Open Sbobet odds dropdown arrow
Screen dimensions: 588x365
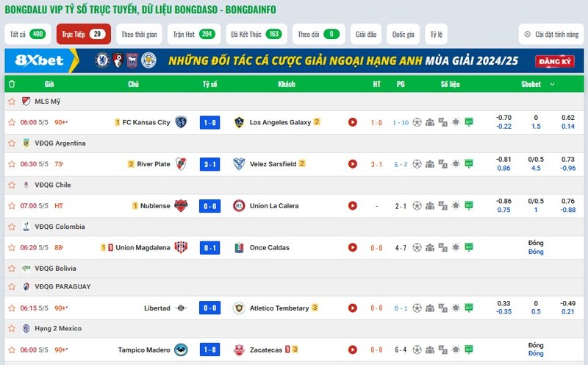(552, 84)
